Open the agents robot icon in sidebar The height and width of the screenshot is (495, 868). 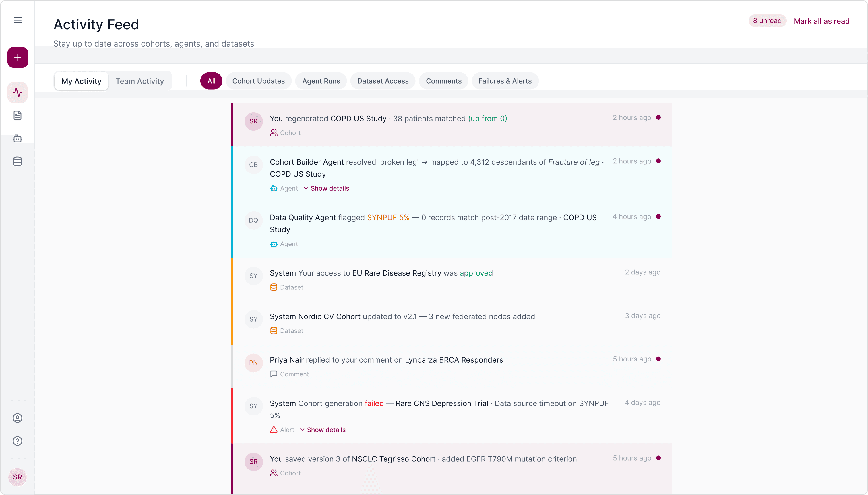[18, 139]
